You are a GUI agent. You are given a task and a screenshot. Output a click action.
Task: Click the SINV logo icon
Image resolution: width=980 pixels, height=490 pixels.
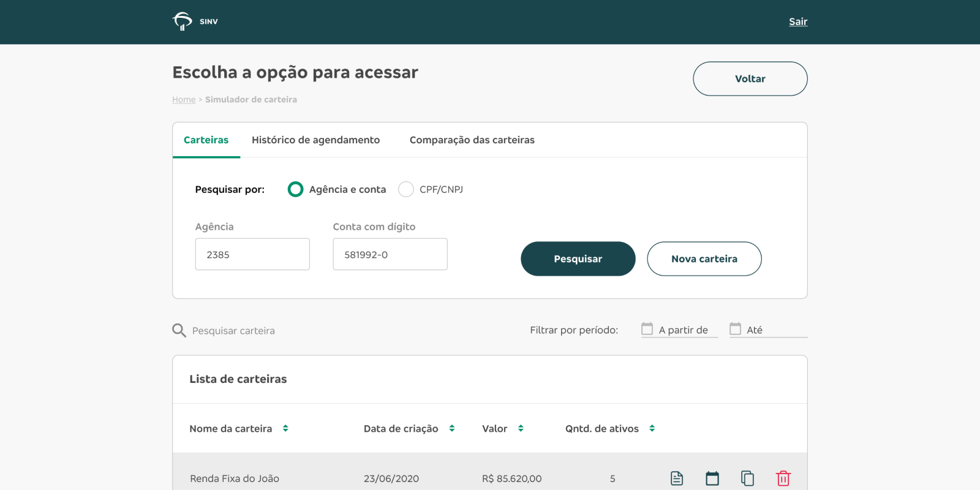(182, 21)
